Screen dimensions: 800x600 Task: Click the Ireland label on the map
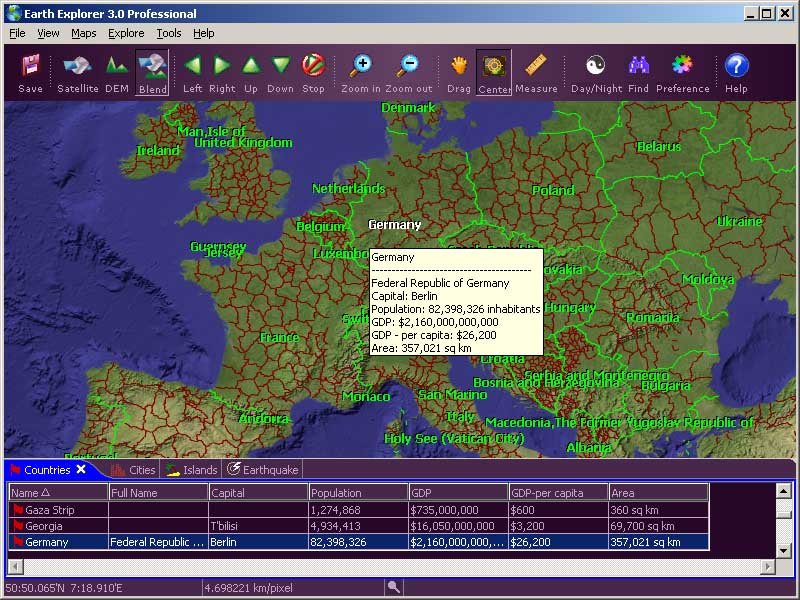[x=158, y=150]
